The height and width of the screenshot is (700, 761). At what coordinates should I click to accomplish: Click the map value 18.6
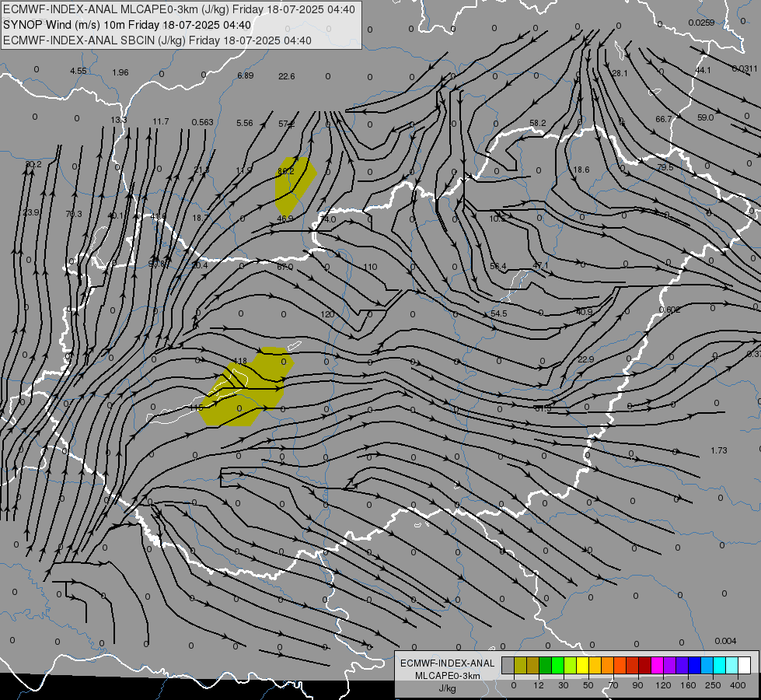pyautogui.click(x=581, y=170)
